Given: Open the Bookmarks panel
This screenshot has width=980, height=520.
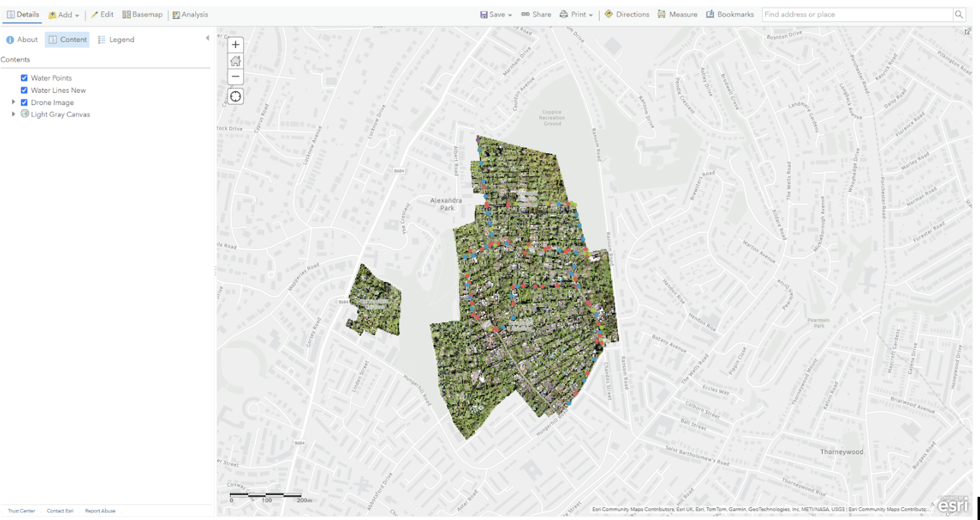Looking at the screenshot, I should (x=730, y=14).
